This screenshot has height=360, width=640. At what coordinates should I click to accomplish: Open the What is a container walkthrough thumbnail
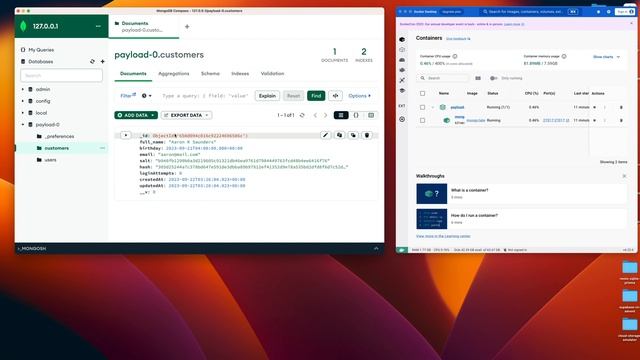tap(431, 193)
